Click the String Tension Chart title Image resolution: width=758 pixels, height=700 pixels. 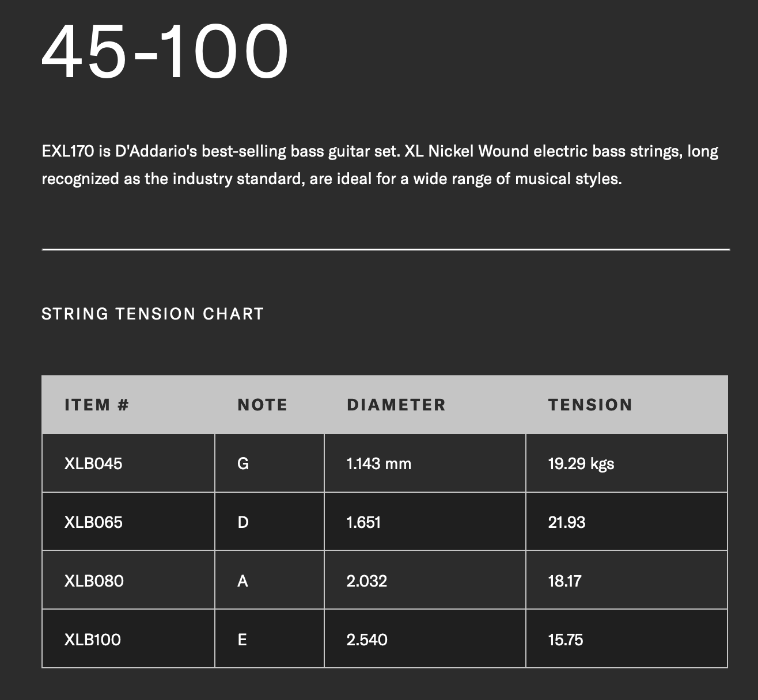pyautogui.click(x=153, y=314)
